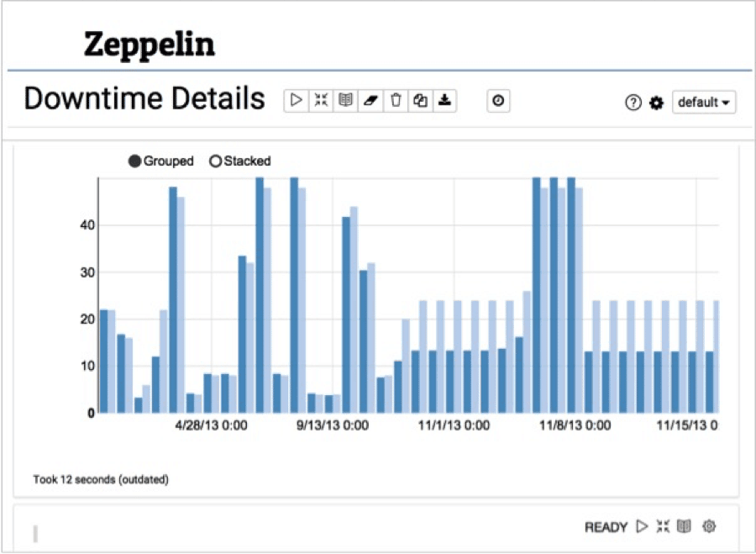
Task: Toggle output of the READY paragraph
Action: coord(684,526)
